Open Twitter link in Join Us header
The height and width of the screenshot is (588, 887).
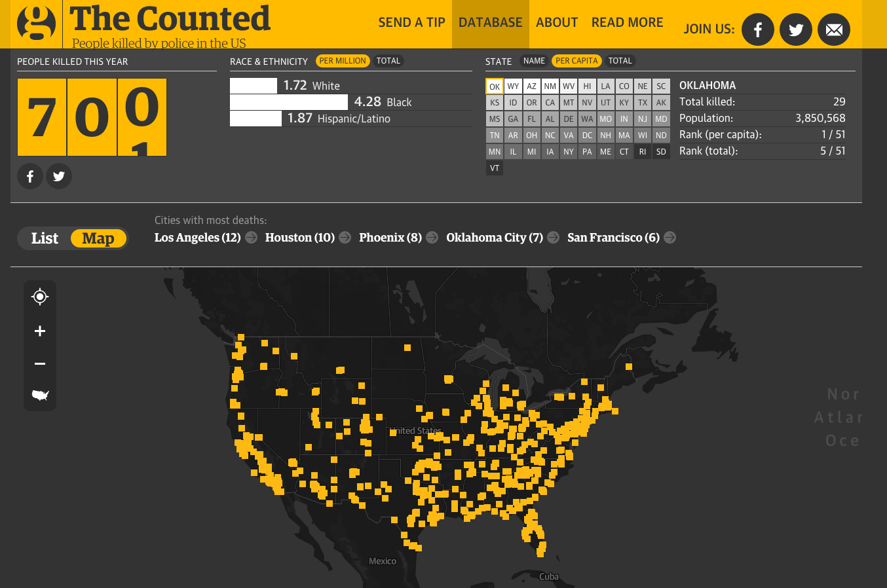click(796, 29)
